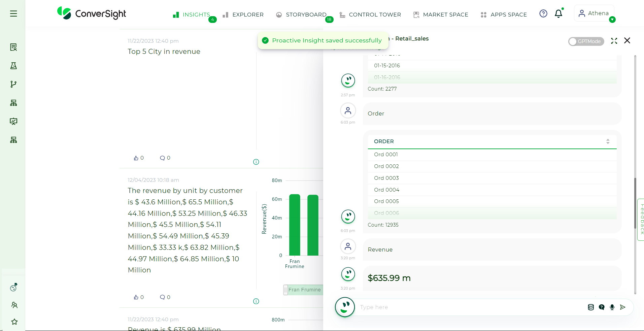Click the Count: 12935 label

point(383,225)
